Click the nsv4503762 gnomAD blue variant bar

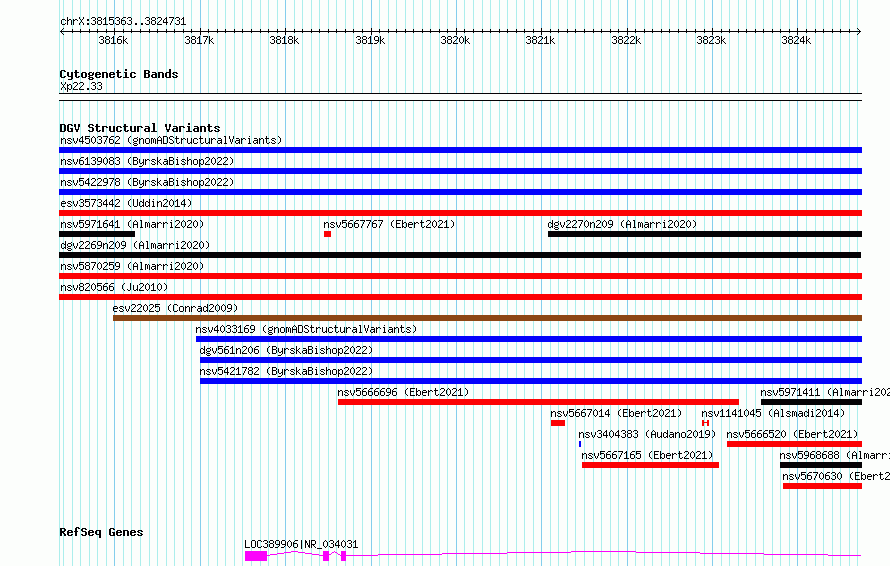(x=460, y=150)
